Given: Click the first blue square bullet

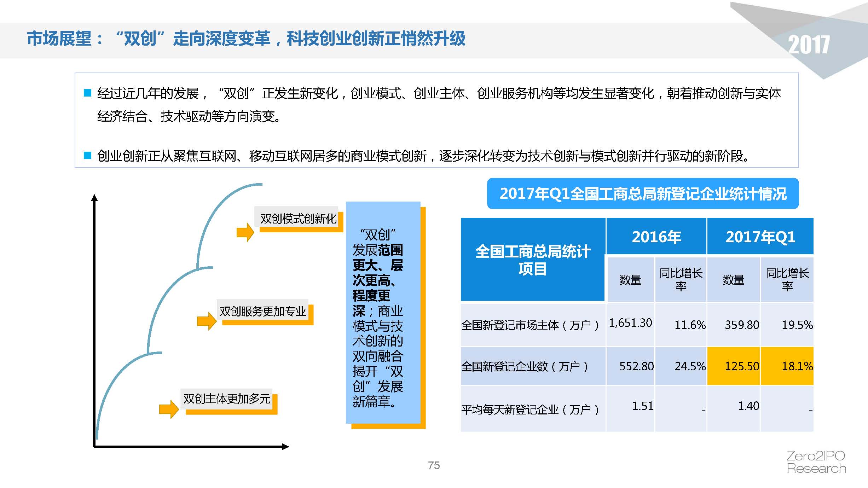Looking at the screenshot, I should pyautogui.click(x=87, y=93).
